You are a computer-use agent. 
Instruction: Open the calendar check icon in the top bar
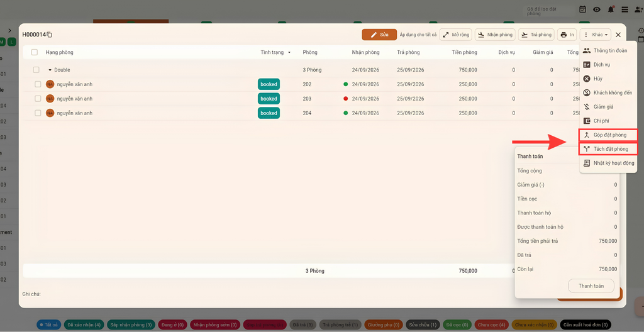pyautogui.click(x=582, y=9)
